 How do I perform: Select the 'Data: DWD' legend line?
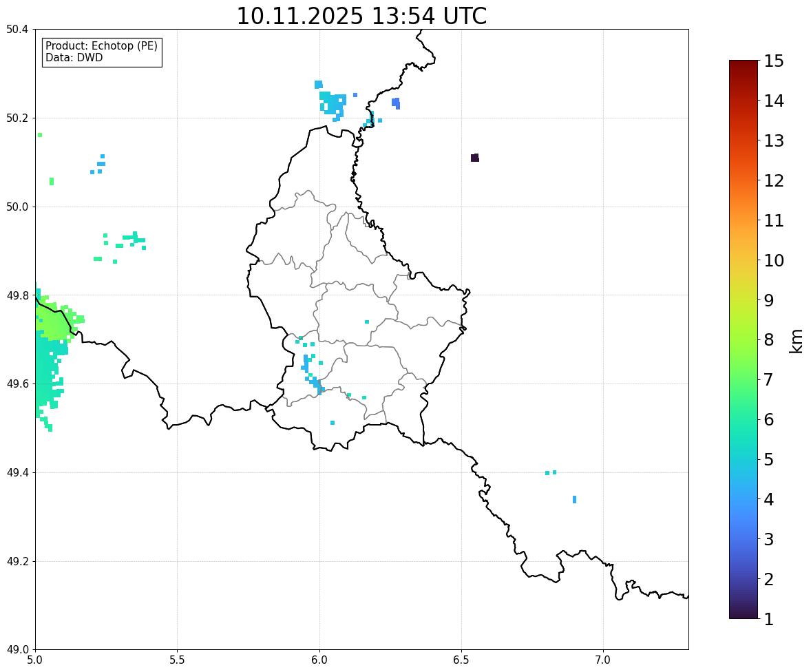click(74, 57)
